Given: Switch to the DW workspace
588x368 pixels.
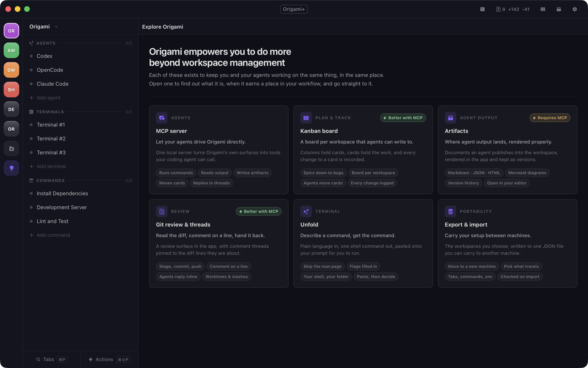Looking at the screenshot, I should coord(11,70).
